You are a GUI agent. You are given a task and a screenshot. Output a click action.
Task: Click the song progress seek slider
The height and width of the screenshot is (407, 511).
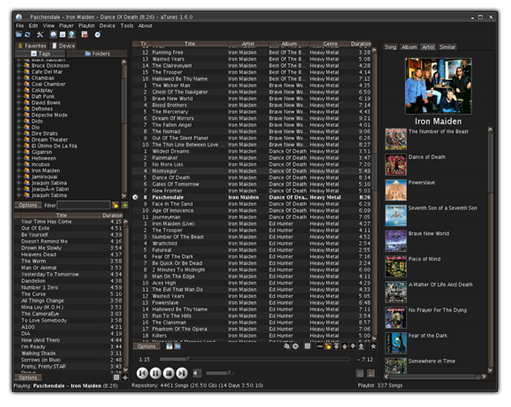255,359
